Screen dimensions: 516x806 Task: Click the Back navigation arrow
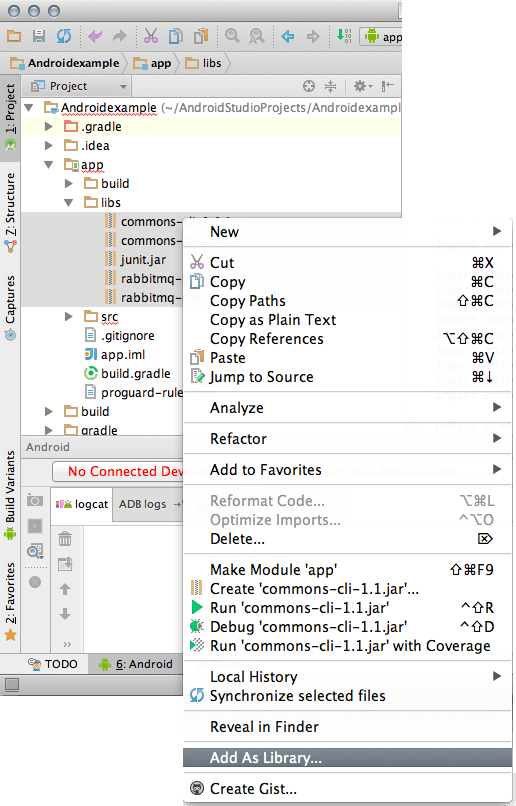[x=288, y=36]
